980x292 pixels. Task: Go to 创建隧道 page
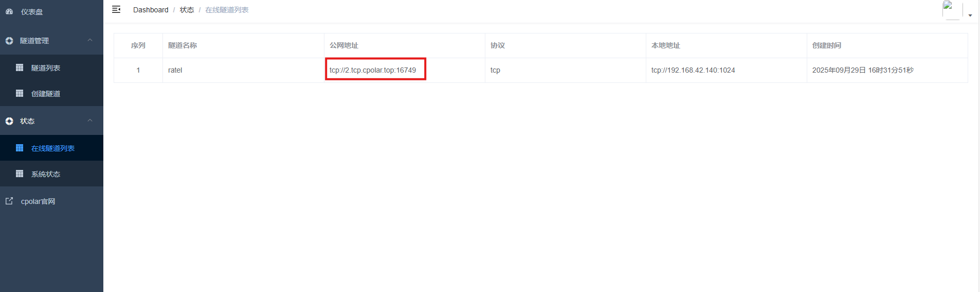click(x=46, y=94)
